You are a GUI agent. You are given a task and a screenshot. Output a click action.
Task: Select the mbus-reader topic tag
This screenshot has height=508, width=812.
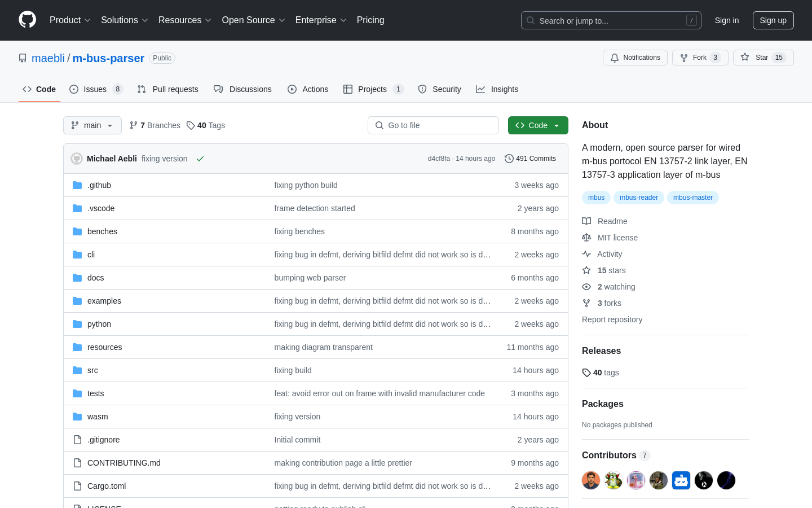click(x=639, y=198)
